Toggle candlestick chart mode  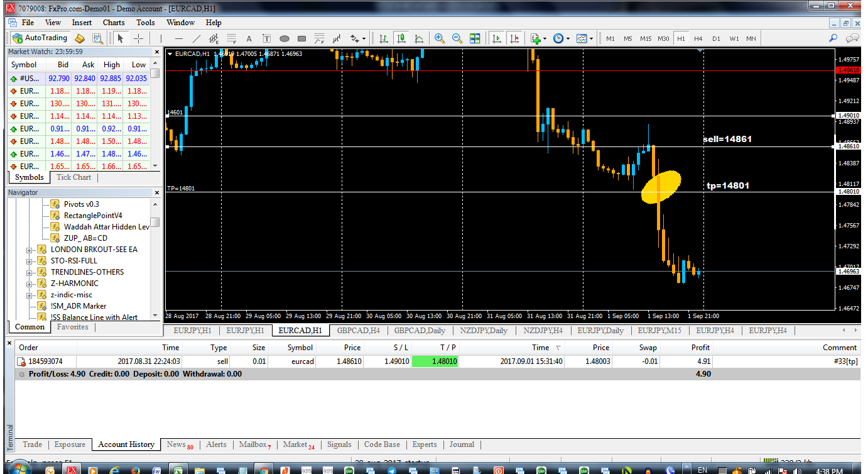(401, 38)
